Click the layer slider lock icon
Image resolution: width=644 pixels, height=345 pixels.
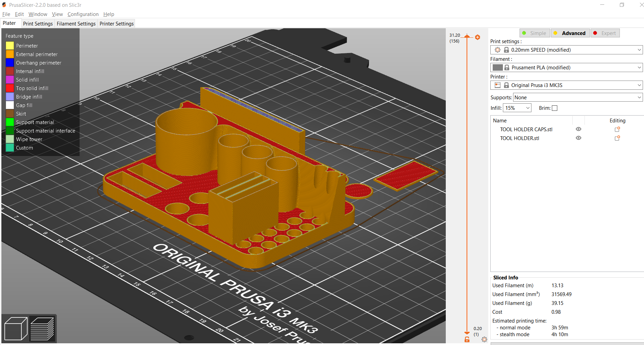[467, 339]
